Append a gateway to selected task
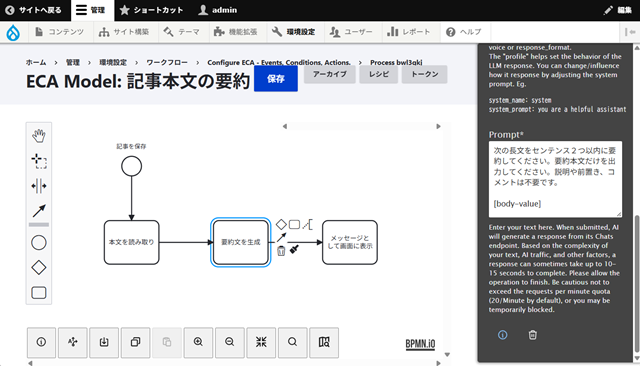Screen dimensions: 640x366 [281, 224]
